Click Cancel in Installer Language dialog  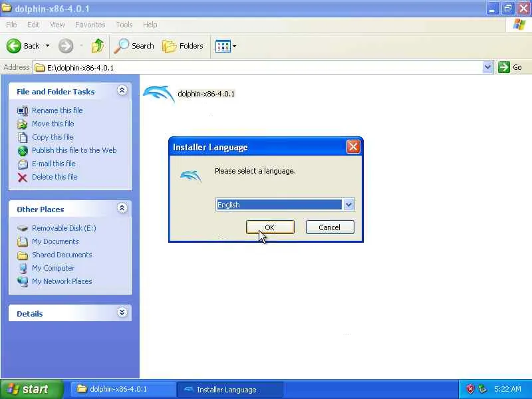pyautogui.click(x=330, y=227)
